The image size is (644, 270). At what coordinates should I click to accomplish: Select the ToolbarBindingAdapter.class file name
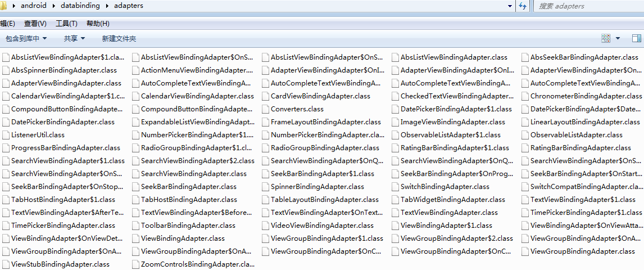[x=188, y=226]
